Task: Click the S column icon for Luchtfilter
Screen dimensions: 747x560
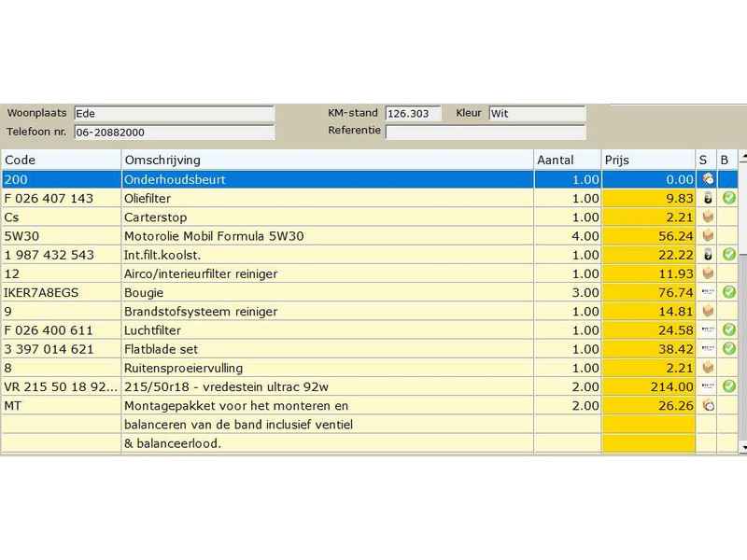Action: click(708, 330)
